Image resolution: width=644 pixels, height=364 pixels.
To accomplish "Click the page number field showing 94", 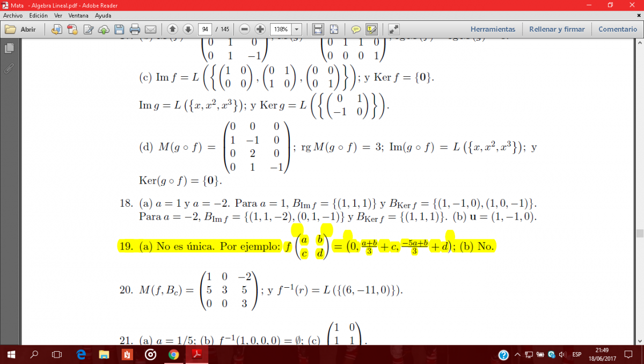I will click(x=205, y=29).
